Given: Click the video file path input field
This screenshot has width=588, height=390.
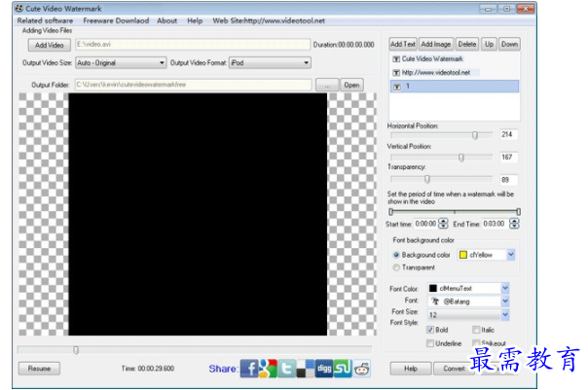Looking at the screenshot, I should tap(193, 44).
